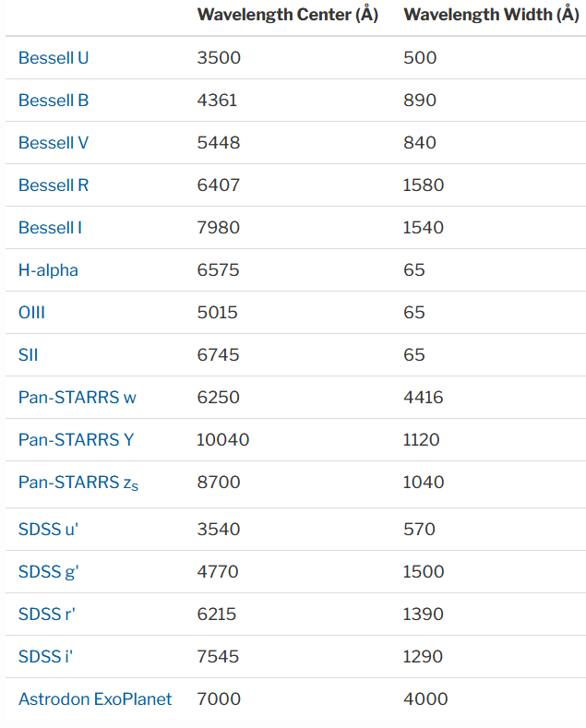Viewport: 586px width, 728px height.
Task: Click the 10040 wavelength center value
Action: coord(222,440)
